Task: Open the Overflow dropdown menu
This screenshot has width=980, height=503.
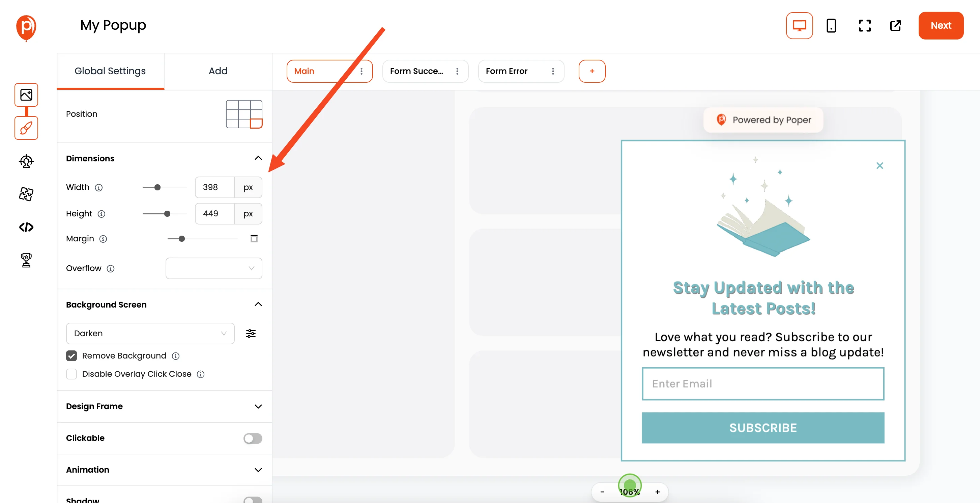Action: click(214, 268)
